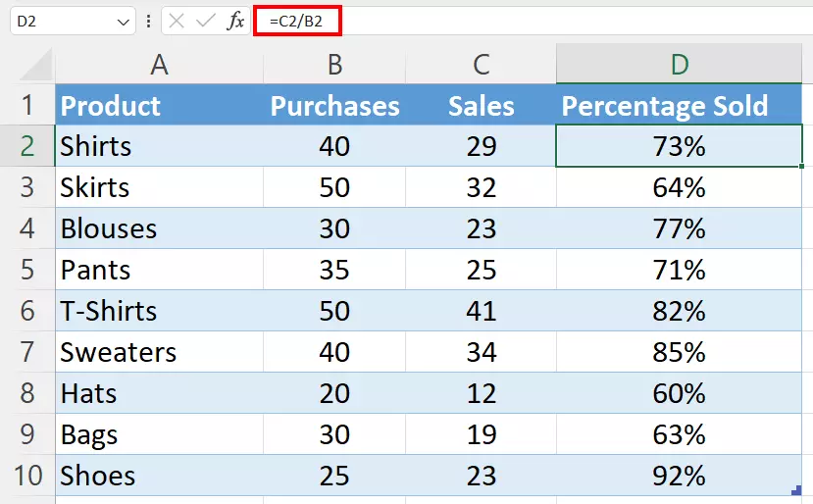This screenshot has width=813, height=504.
Task: Expand the Name Box dropdown arrow
Action: tap(124, 21)
